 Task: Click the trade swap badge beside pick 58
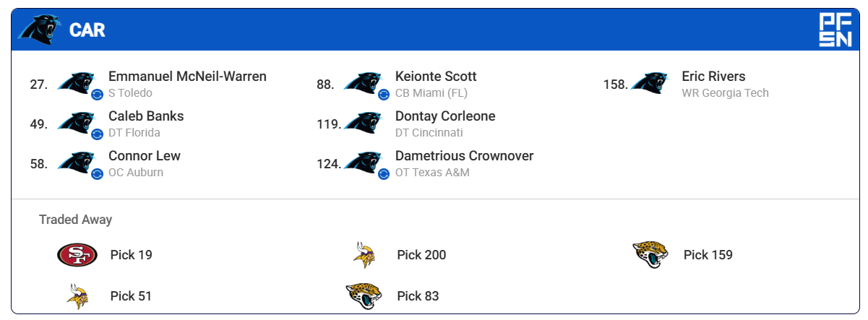click(97, 173)
